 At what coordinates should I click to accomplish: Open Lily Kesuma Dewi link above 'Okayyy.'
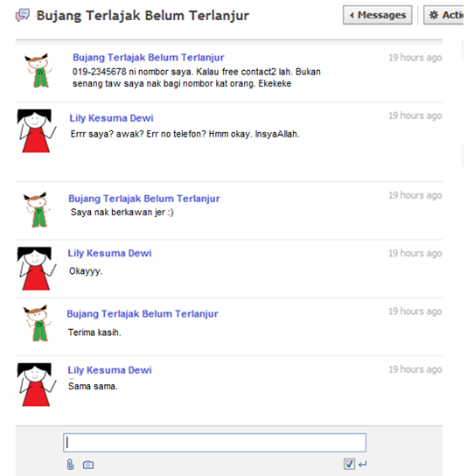point(109,253)
